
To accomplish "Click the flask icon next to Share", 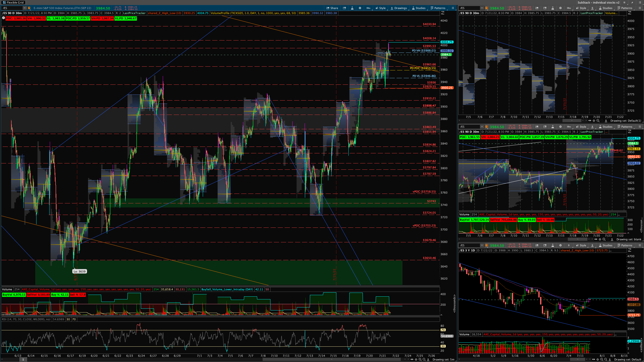I will [352, 8].
